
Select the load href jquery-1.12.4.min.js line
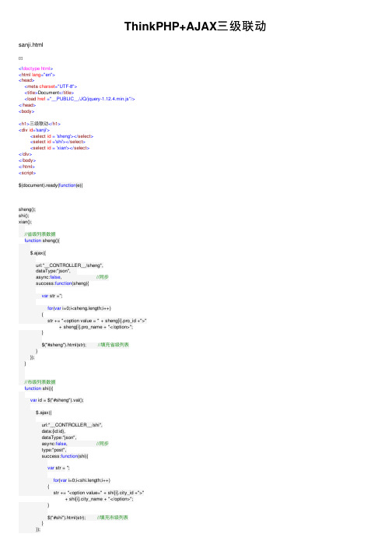tap(79, 99)
